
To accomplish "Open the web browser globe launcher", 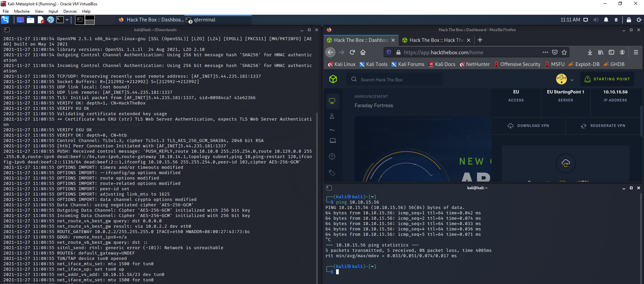I will click(x=50, y=20).
